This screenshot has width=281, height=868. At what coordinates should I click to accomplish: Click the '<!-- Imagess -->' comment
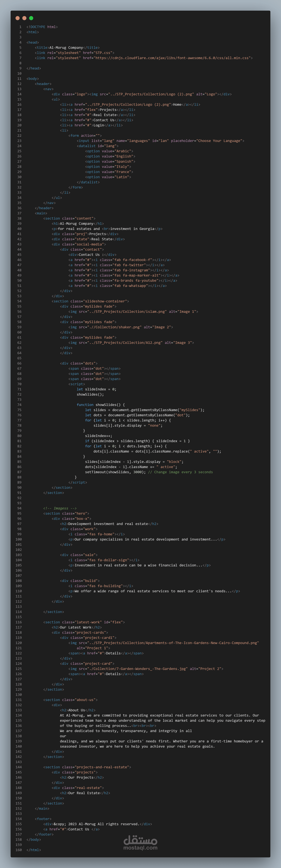(x=60, y=509)
